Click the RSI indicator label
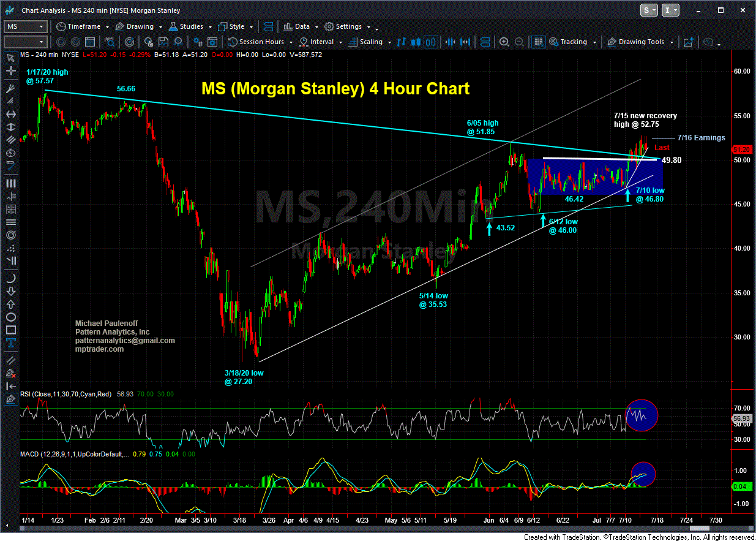The height and width of the screenshot is (541, 756). pos(65,394)
